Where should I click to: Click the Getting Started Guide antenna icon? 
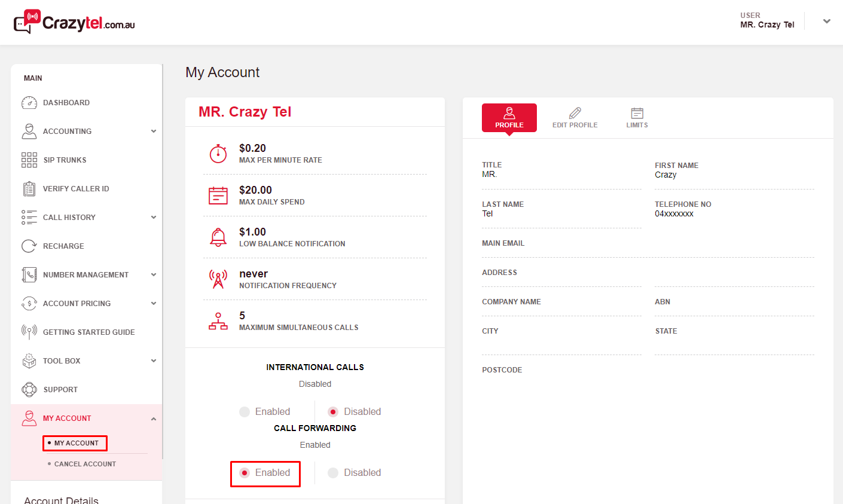[29, 332]
